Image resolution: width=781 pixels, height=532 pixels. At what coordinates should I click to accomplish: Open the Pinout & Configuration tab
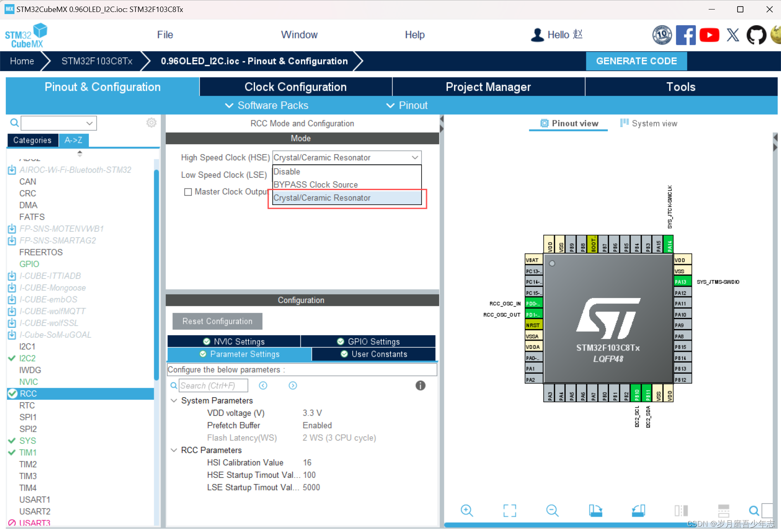[x=102, y=87]
